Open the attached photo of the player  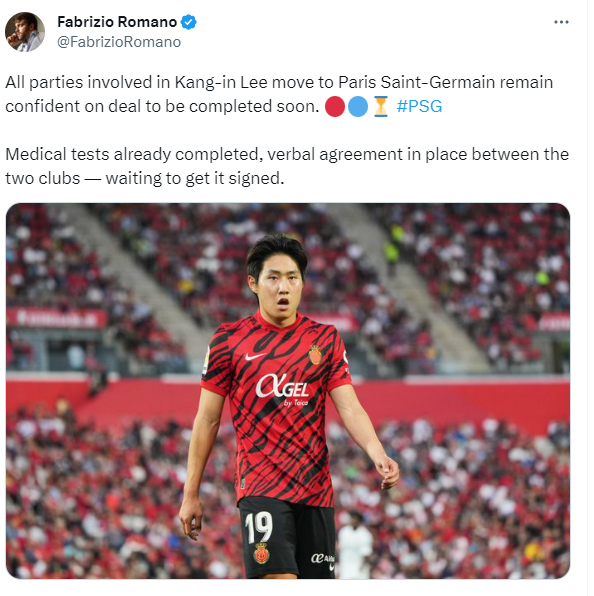click(288, 391)
